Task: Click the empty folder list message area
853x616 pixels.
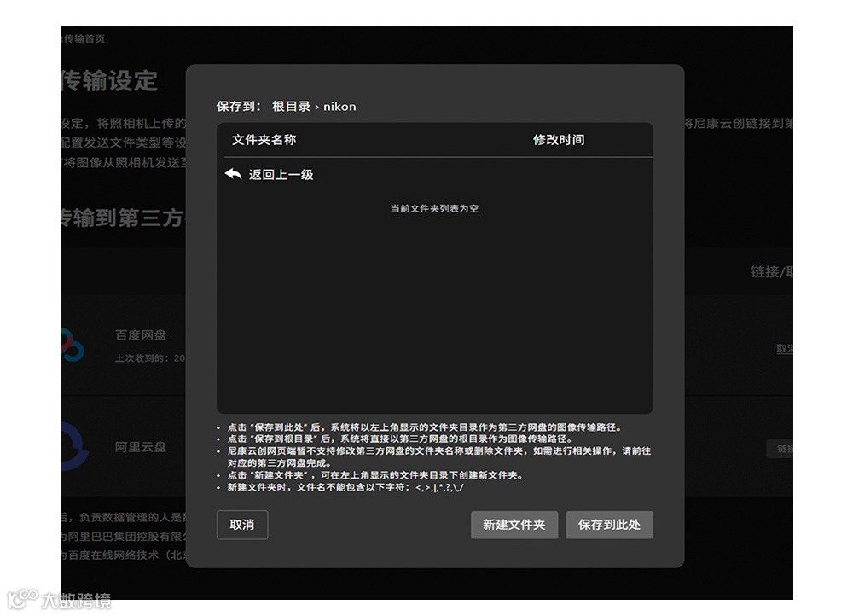Action: (433, 207)
